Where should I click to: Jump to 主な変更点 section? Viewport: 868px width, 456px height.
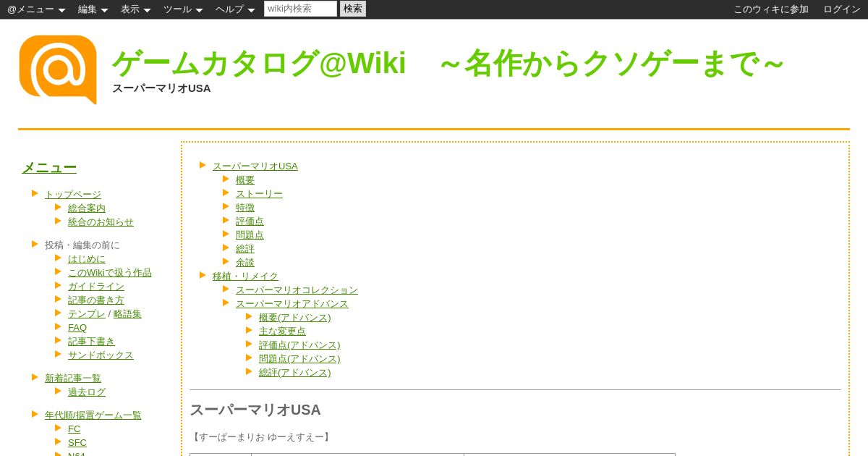[282, 331]
